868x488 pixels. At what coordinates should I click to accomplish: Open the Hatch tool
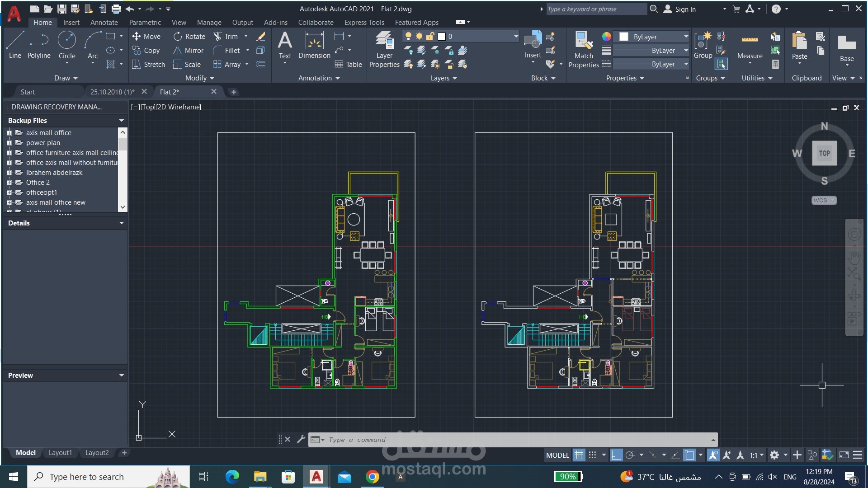(110, 64)
